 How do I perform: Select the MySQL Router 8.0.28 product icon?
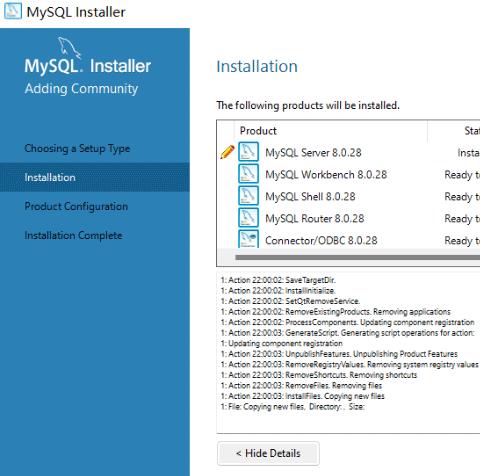point(248,218)
